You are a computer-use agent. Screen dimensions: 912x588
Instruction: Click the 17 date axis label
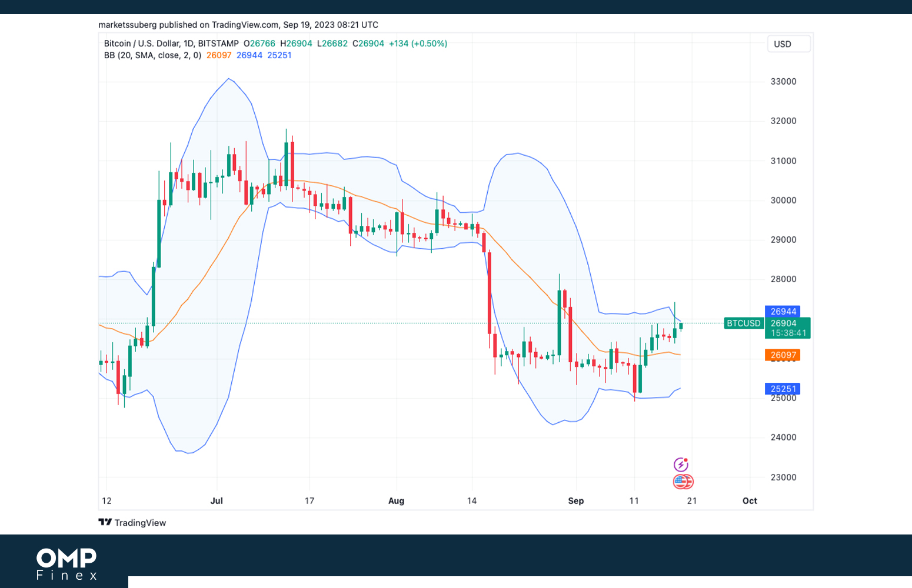(x=309, y=501)
